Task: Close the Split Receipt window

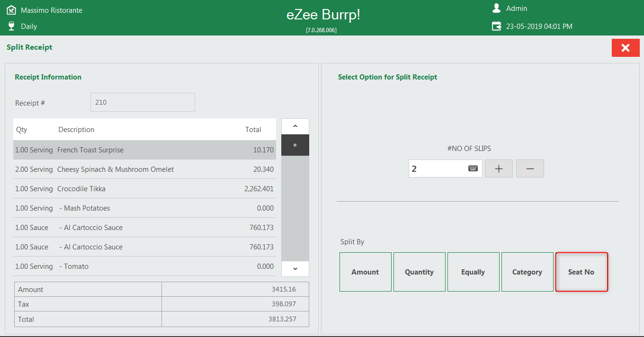Action: coord(626,48)
